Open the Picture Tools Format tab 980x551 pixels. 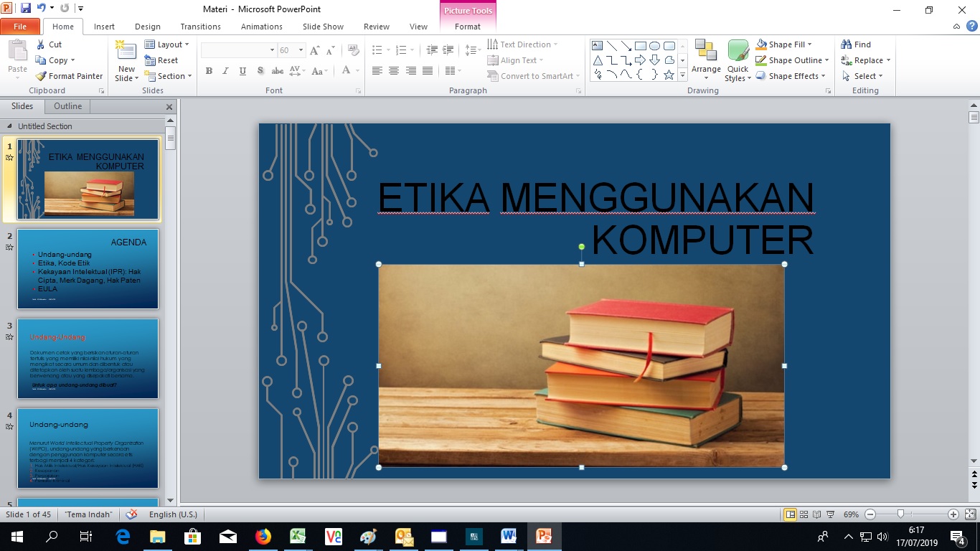click(x=468, y=26)
